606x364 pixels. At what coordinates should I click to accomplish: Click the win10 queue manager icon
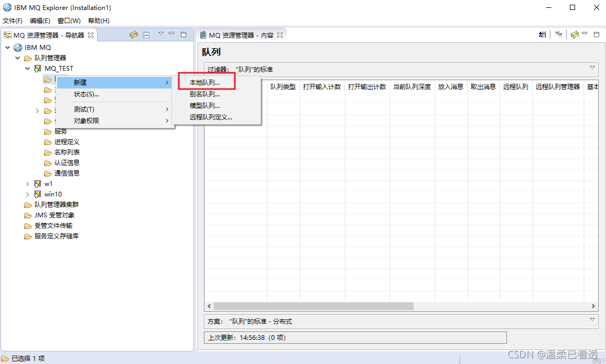tap(38, 194)
